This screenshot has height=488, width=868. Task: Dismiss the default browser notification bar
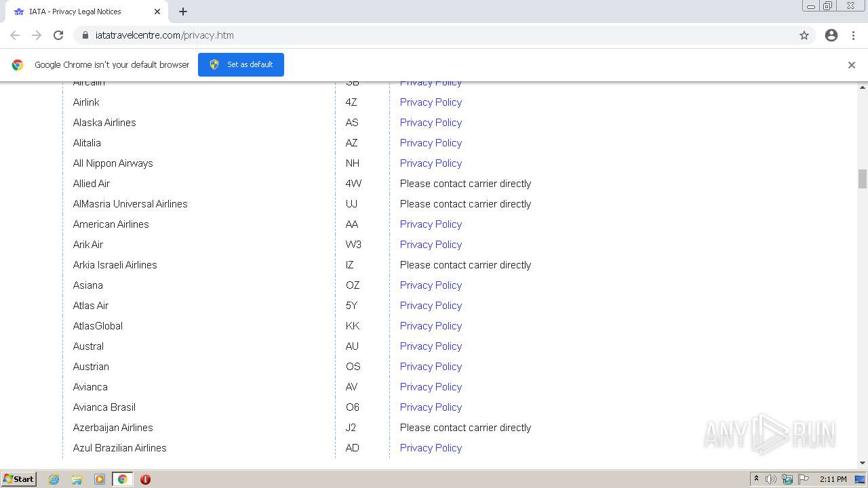pos(852,65)
